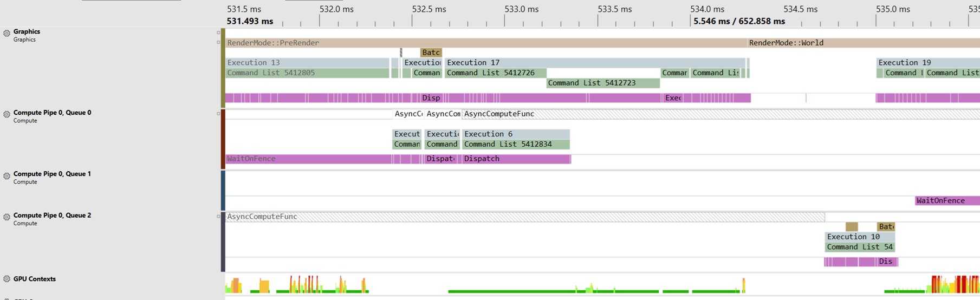
Task: Select AsyncComputeFunc bar in Compute Queue 2
Action: tap(525, 217)
